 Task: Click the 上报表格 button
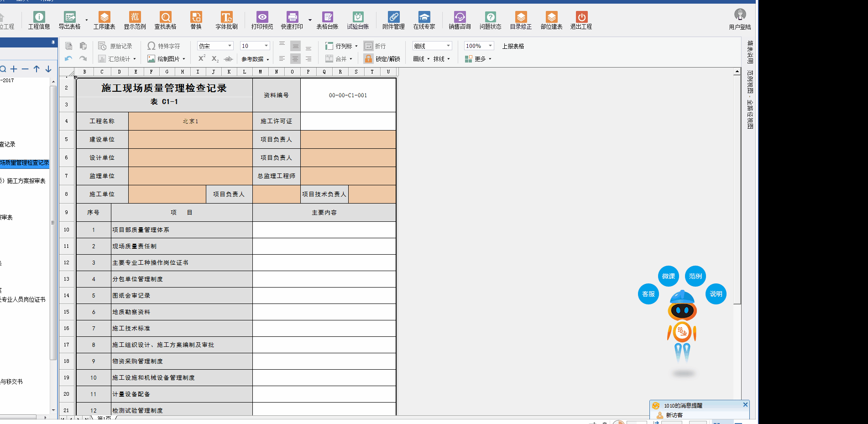513,46
